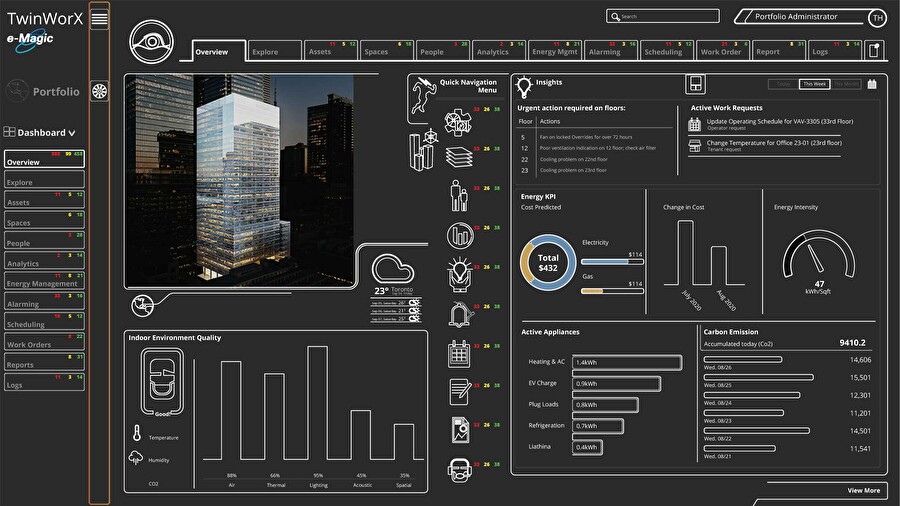This screenshot has height=506, width=900.
Task: Click the Portfolio globe icon
Action: [x=18, y=91]
